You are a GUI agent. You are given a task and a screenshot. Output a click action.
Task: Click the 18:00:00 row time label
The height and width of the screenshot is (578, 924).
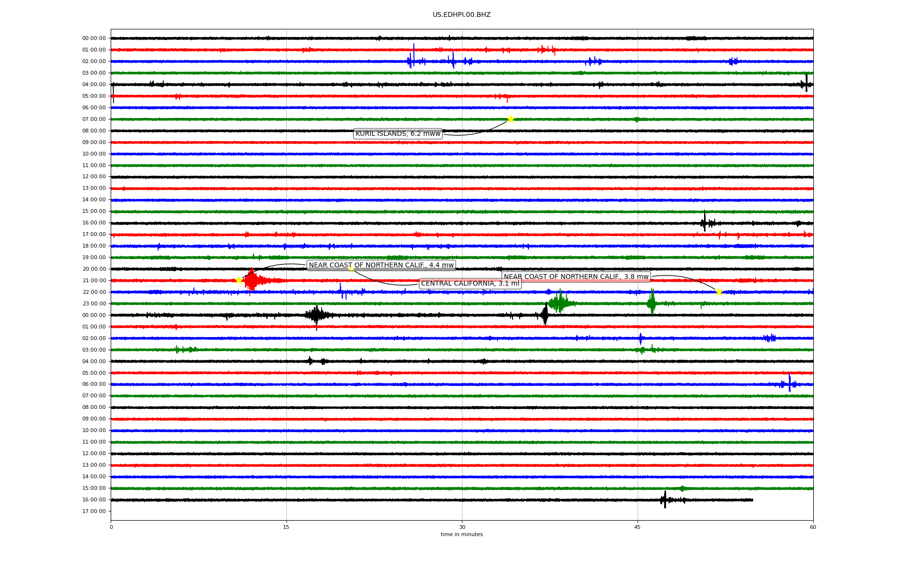[x=94, y=246]
